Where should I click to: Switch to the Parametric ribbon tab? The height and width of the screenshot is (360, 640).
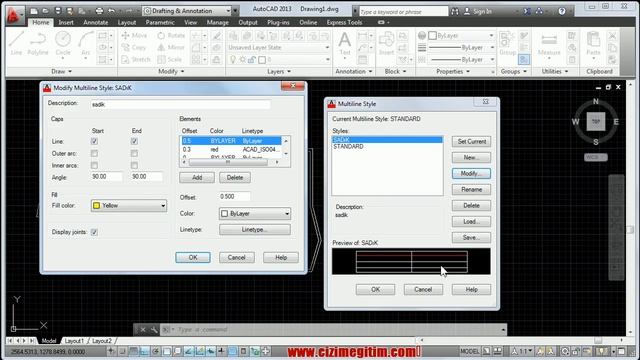pos(160,22)
